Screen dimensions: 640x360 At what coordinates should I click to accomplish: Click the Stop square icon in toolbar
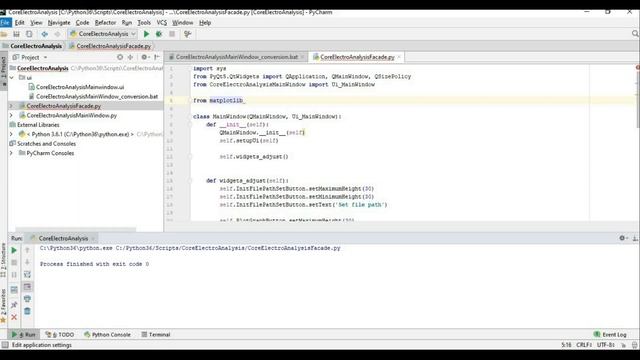[x=172, y=34]
